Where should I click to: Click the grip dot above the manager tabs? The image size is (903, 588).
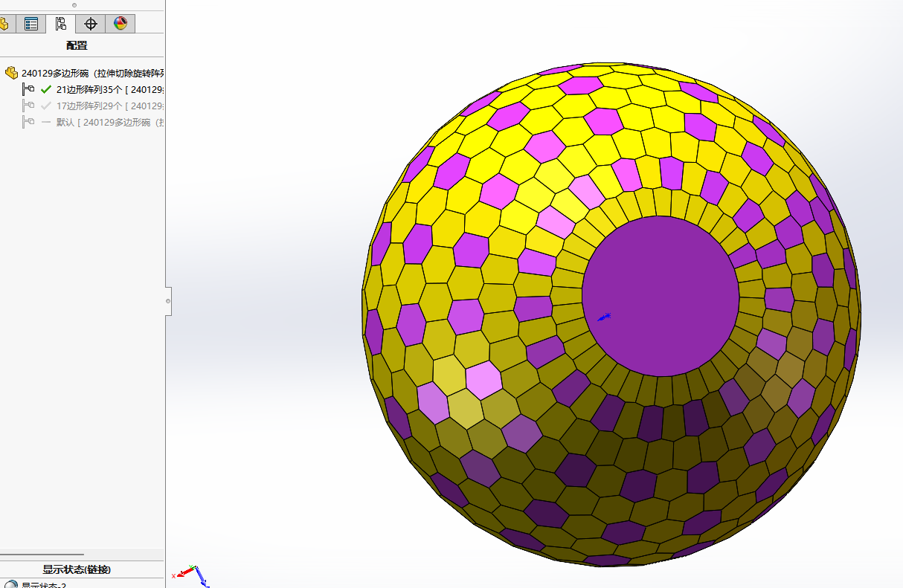point(74,4)
